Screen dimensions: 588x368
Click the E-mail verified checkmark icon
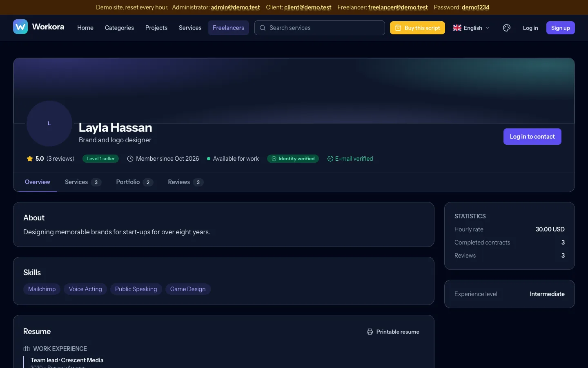click(x=330, y=159)
